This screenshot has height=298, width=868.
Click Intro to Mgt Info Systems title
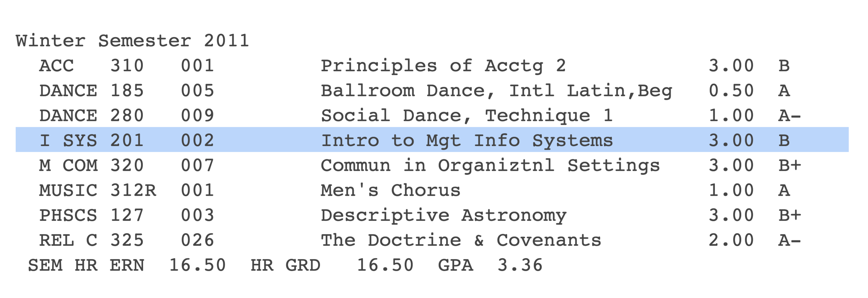pyautogui.click(x=467, y=141)
